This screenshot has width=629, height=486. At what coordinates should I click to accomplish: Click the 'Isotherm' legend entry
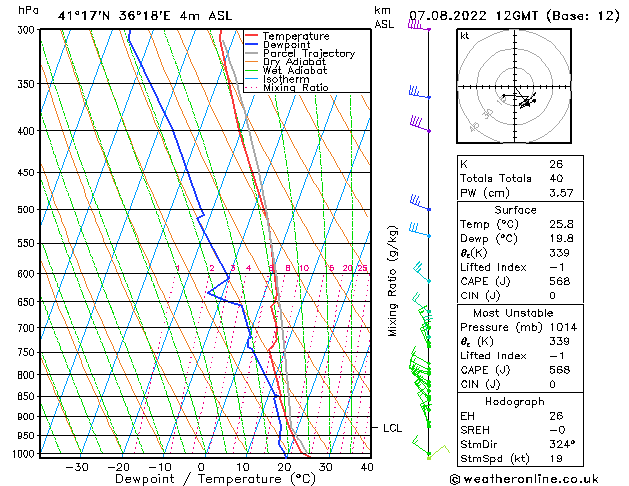(286, 79)
